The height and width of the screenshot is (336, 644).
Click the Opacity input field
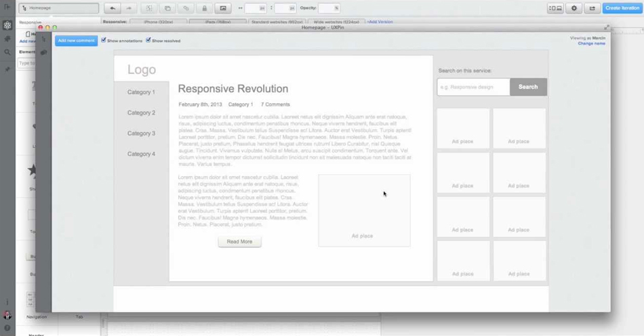(x=329, y=8)
